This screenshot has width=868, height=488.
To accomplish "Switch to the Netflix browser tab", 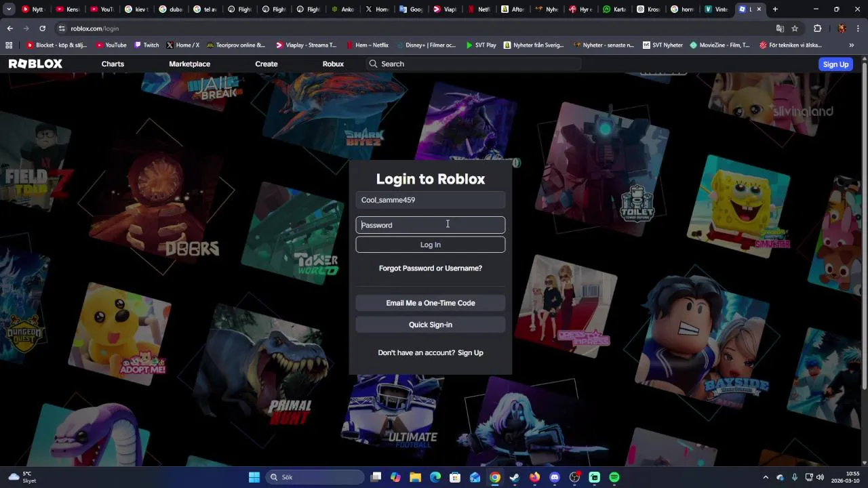I will (x=479, y=9).
